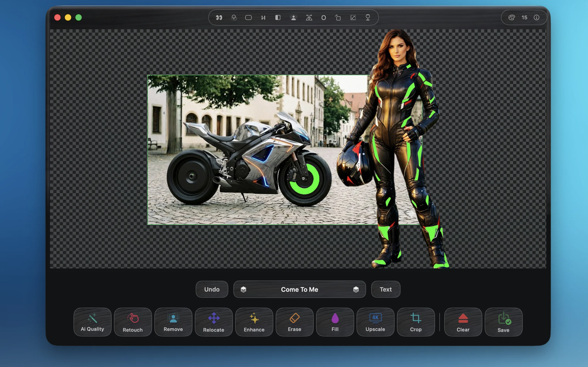The height and width of the screenshot is (367, 588).
Task: Click the wine glass icon in toolbar
Action: [x=368, y=17]
